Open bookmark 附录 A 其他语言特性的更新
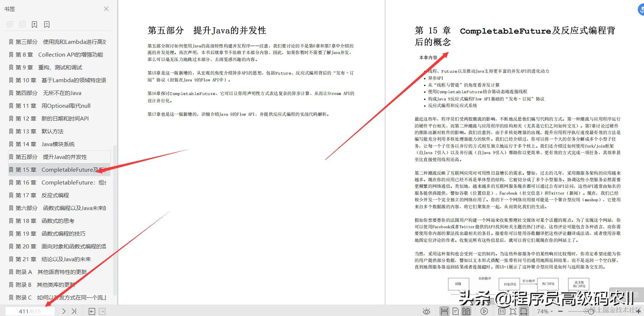 [x=59, y=272]
